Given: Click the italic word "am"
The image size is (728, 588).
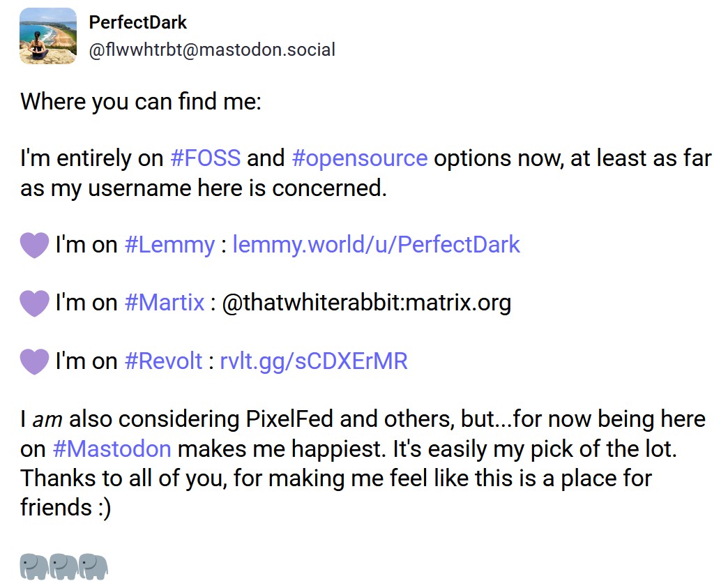Looking at the screenshot, I should point(47,420).
